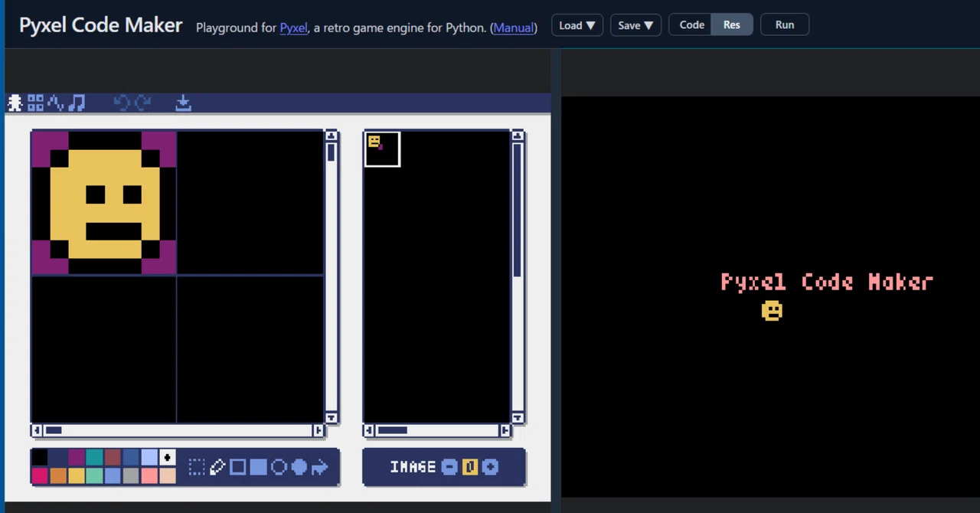980x513 pixels.
Task: Click the smiley face on drawing canvas
Action: [x=104, y=203]
